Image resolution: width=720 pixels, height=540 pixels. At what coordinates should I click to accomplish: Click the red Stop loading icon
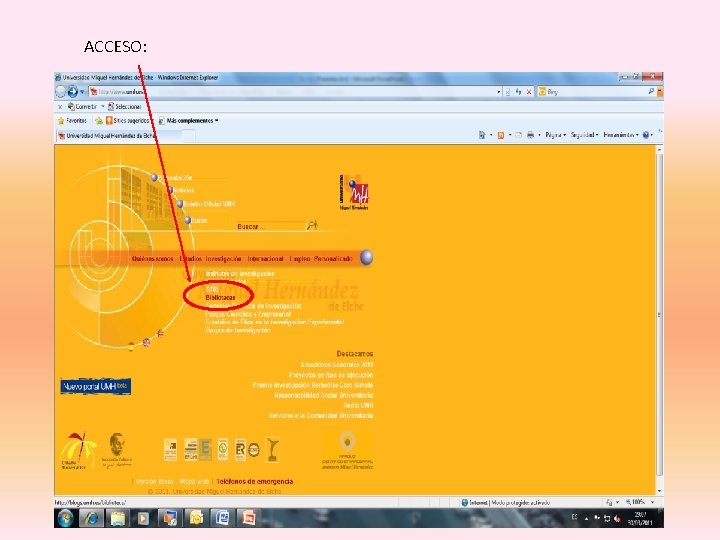[x=529, y=92]
